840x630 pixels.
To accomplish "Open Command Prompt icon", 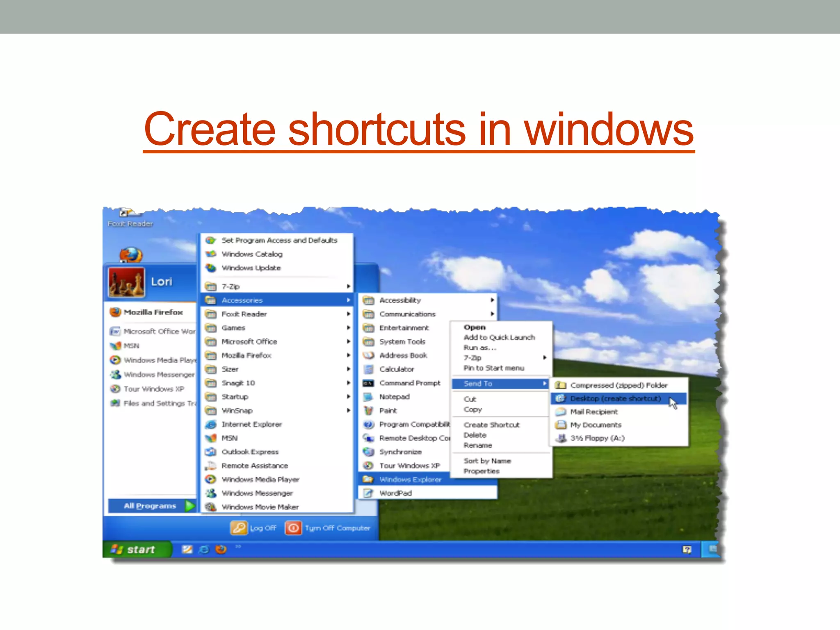I will point(369,383).
